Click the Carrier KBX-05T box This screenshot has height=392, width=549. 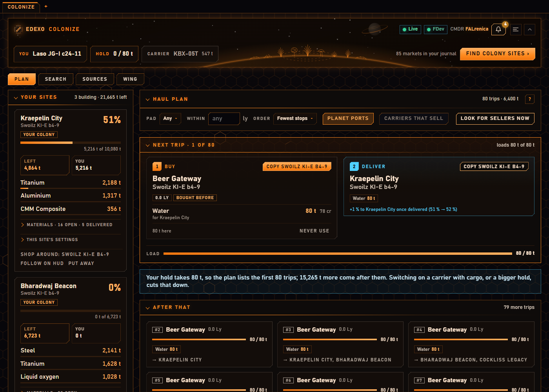(180, 54)
